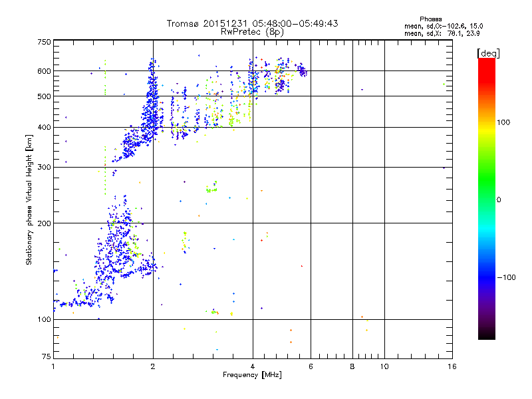This screenshot has width=532, height=399.
Task: Click the "[deg]" colorbar unit label
Action: coord(488,54)
